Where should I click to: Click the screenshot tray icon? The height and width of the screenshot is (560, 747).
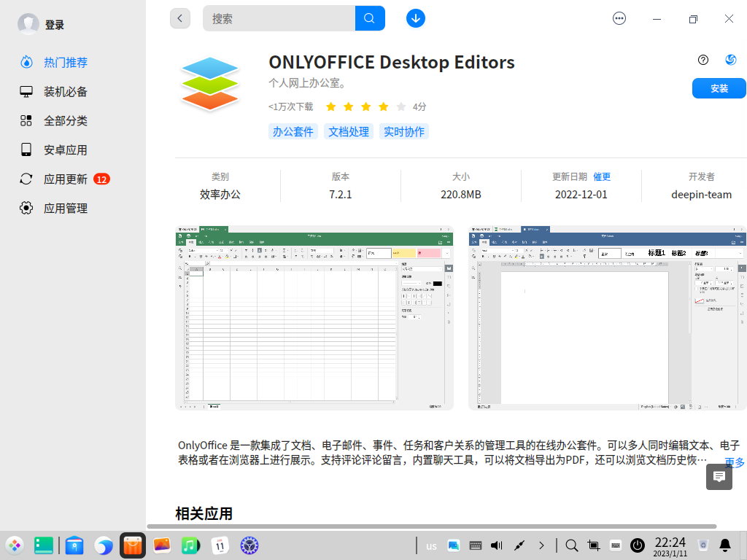point(594,545)
